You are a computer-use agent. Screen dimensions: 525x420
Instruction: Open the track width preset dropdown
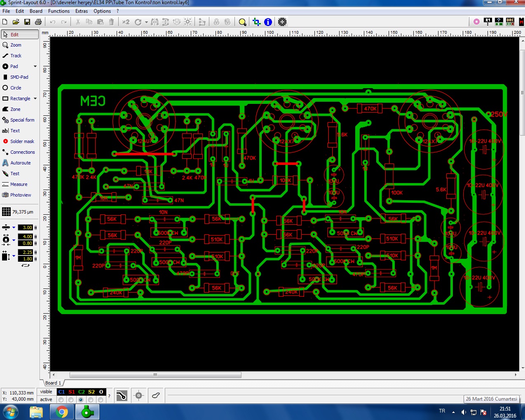[14, 228]
